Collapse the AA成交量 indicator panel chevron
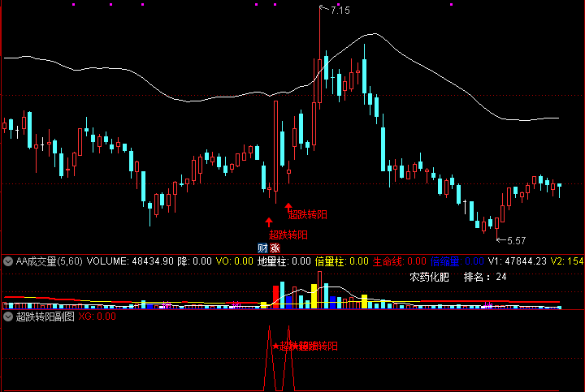The width and height of the screenshot is (585, 392). 8,261
